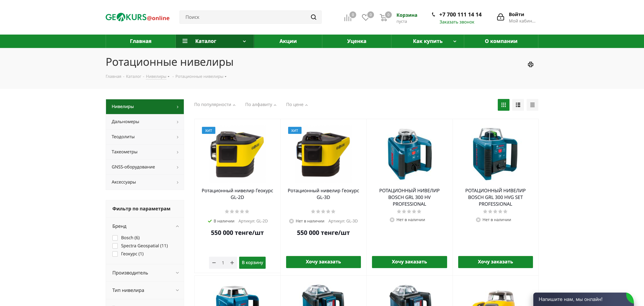Open the Каталог dropdown arrow
644x306 pixels.
pyautogui.click(x=244, y=41)
